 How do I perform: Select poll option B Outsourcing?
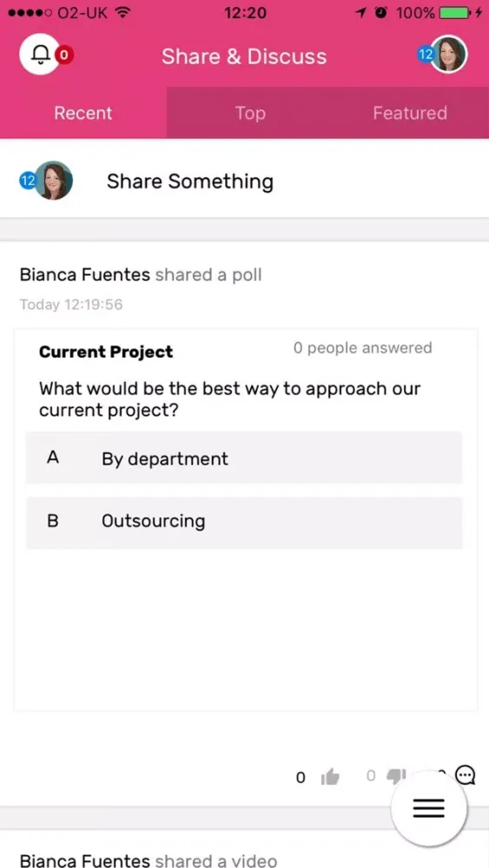[244, 522]
